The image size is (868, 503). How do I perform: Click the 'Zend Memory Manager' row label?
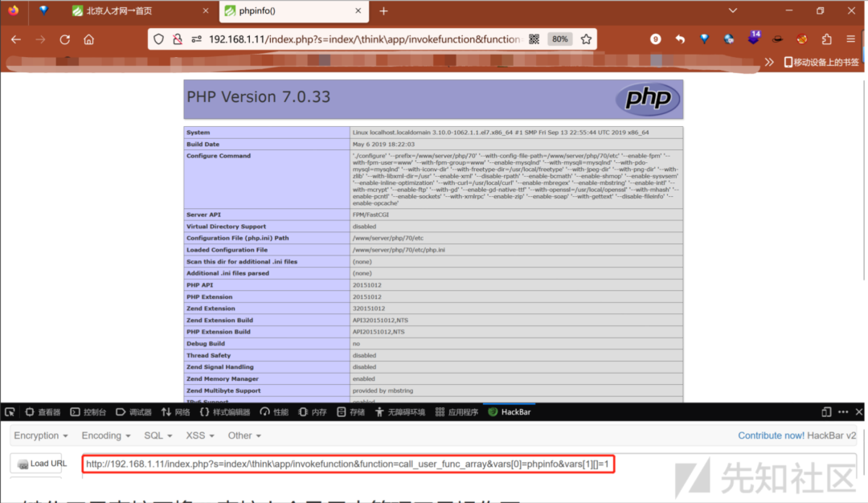click(223, 379)
